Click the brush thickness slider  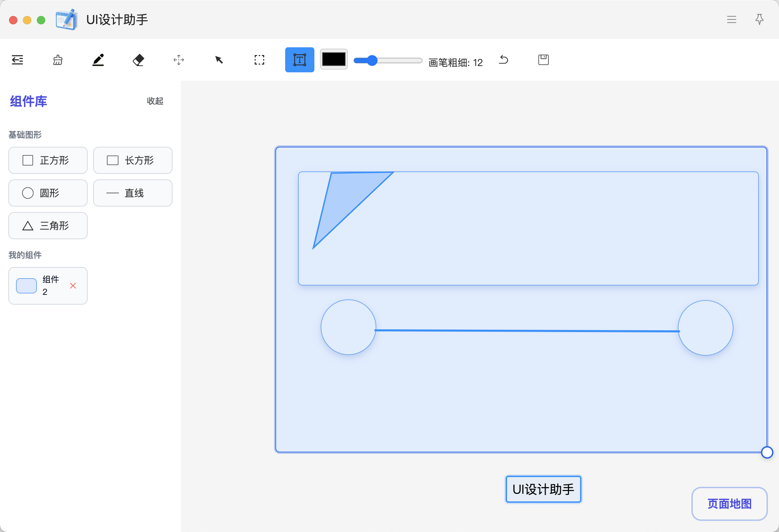pyautogui.click(x=388, y=61)
